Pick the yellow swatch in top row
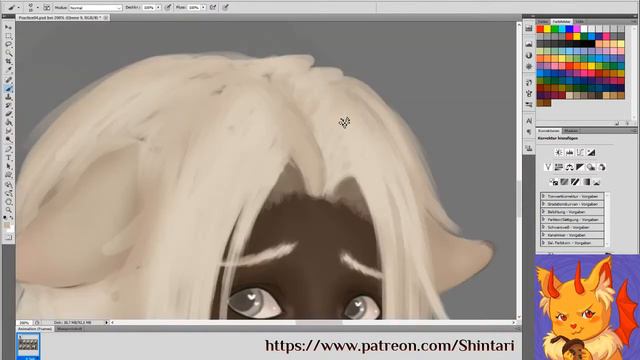640x360 pixels. [x=547, y=29]
